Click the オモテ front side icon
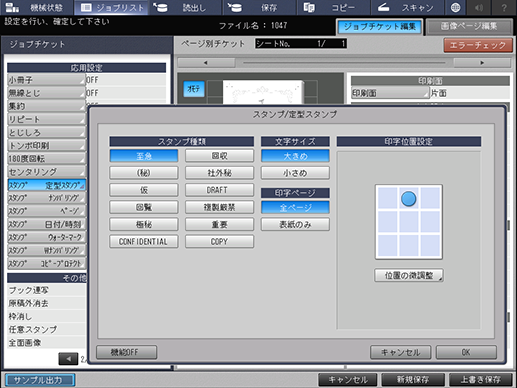Screen dimensions: 517x388 [194, 89]
